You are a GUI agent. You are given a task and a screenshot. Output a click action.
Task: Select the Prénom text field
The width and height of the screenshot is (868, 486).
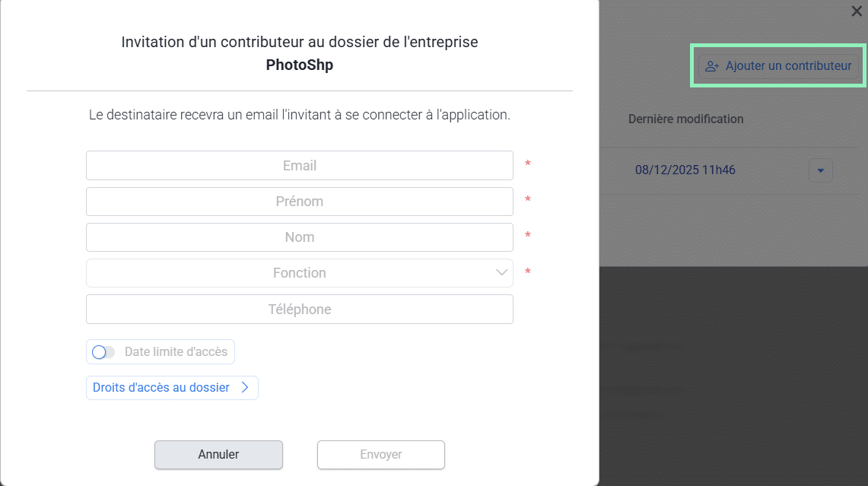[x=299, y=202]
